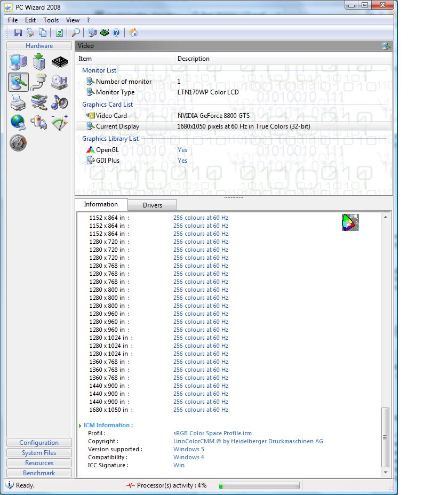Click the information icon in status bar

tap(10, 485)
